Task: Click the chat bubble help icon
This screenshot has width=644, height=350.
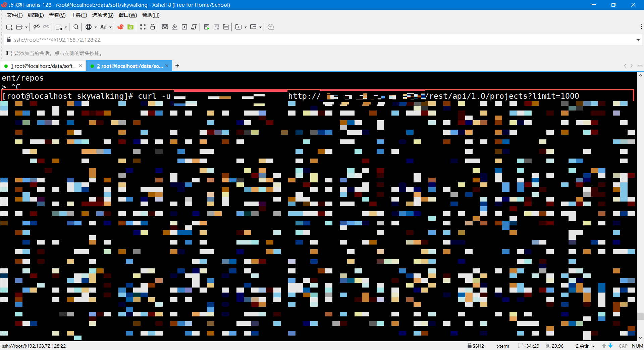Action: (271, 27)
